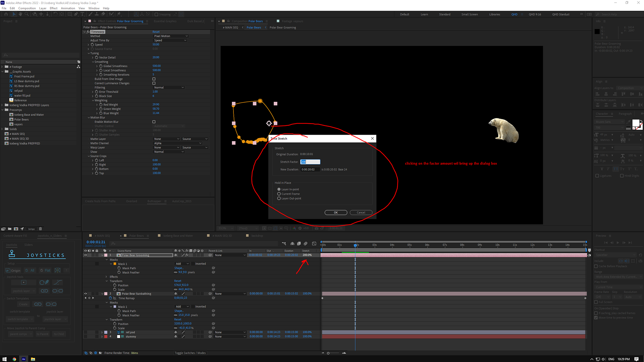Switch to Iceberg Base and Water timeline tab
The image size is (644, 362).
(x=178, y=236)
